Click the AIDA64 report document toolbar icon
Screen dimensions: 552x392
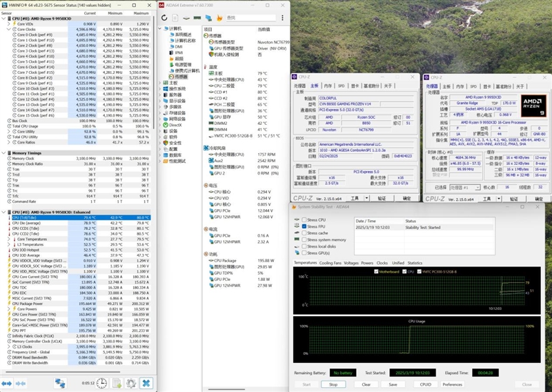(x=175, y=18)
